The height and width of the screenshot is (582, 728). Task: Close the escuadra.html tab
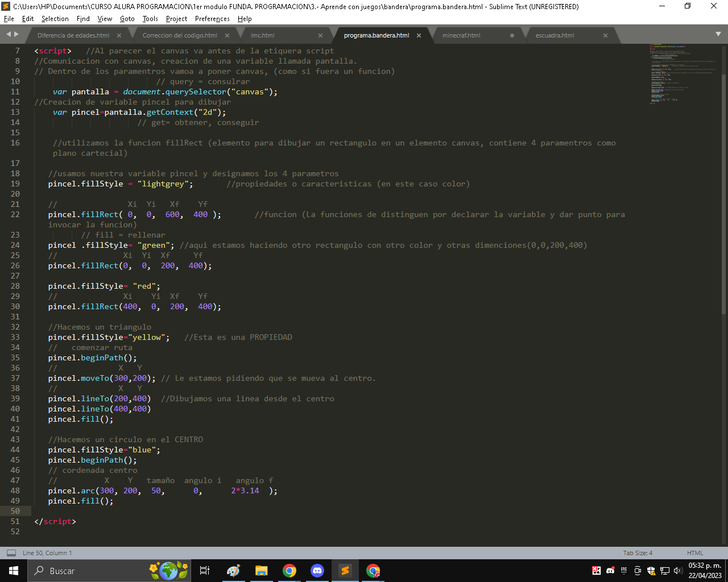605,35
